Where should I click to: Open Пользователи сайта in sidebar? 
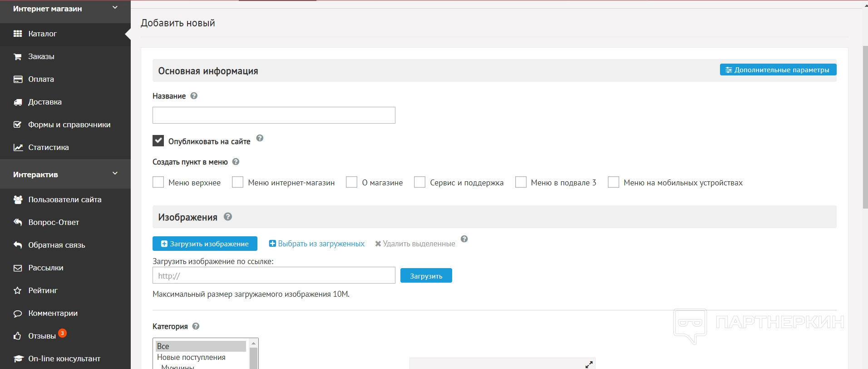click(65, 199)
